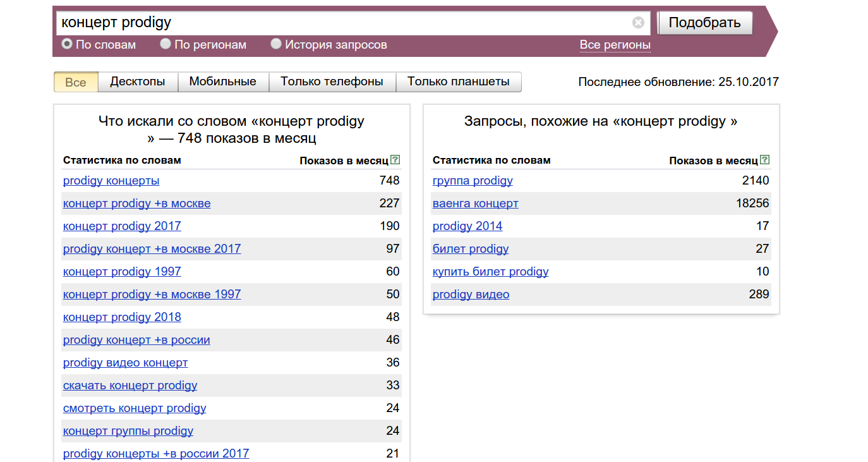Screen dimensions: 868x462
Task: Click left table 'Показов в месяц' header
Action: pos(344,161)
